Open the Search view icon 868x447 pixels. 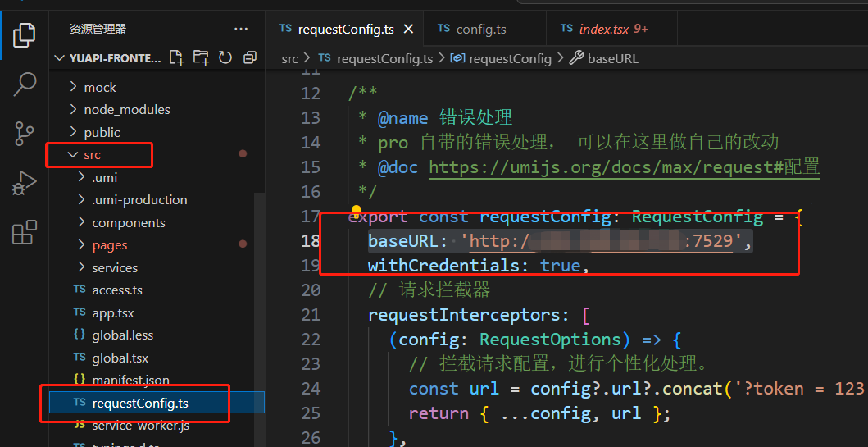25,83
